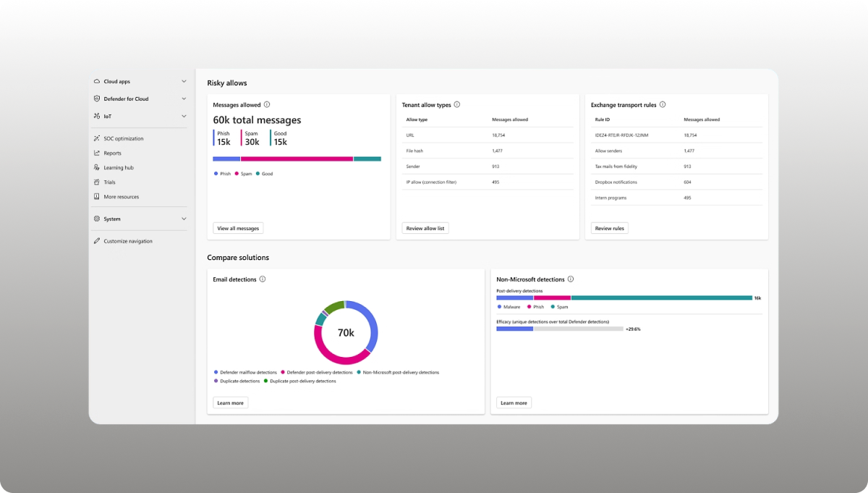The image size is (868, 493).
Task: Click Intern programs rule row
Action: tap(676, 198)
